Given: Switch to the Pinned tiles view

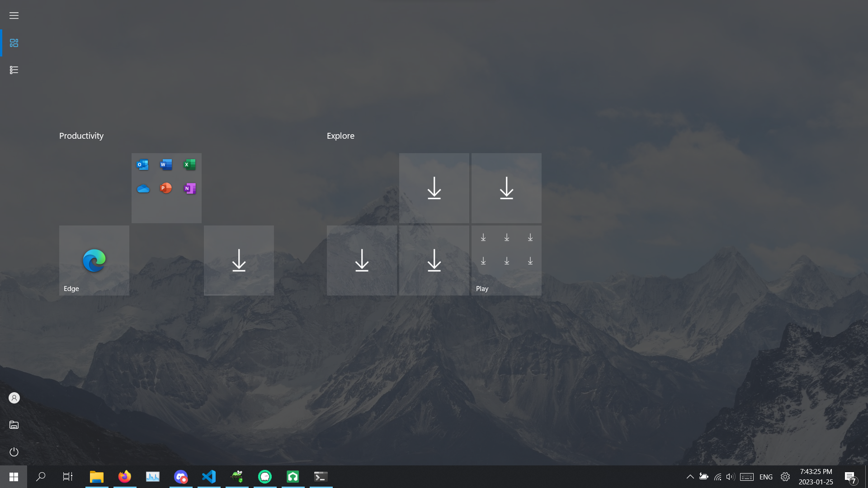Looking at the screenshot, I should (14, 43).
